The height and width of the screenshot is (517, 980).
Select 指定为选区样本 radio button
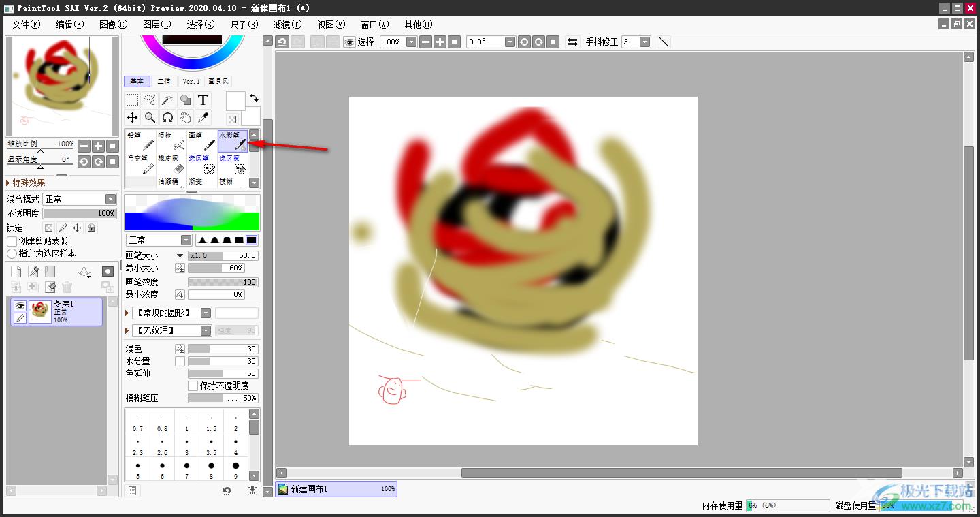click(12, 253)
